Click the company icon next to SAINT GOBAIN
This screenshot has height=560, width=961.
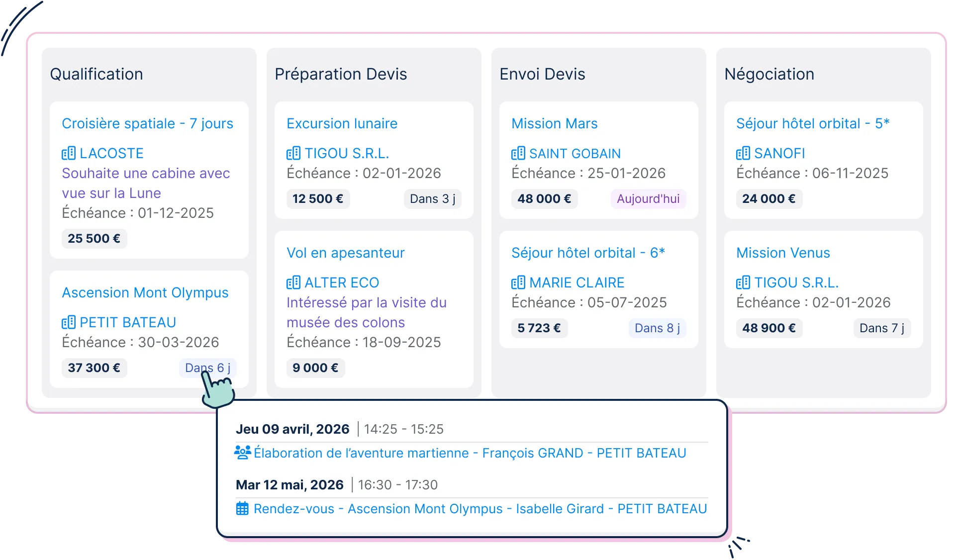tap(518, 153)
